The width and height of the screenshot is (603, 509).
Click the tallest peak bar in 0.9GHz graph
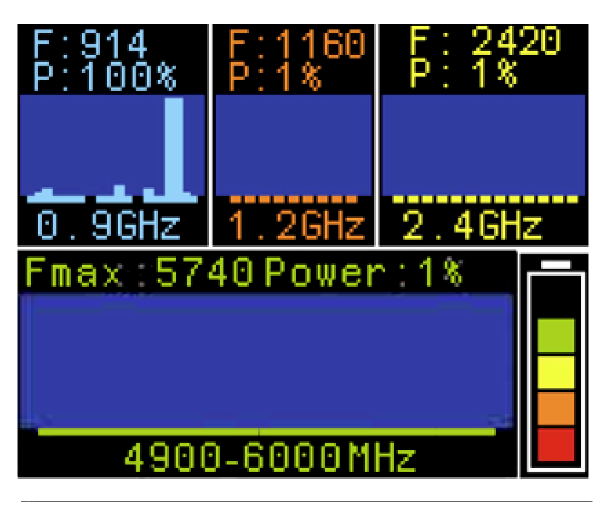tap(175, 147)
